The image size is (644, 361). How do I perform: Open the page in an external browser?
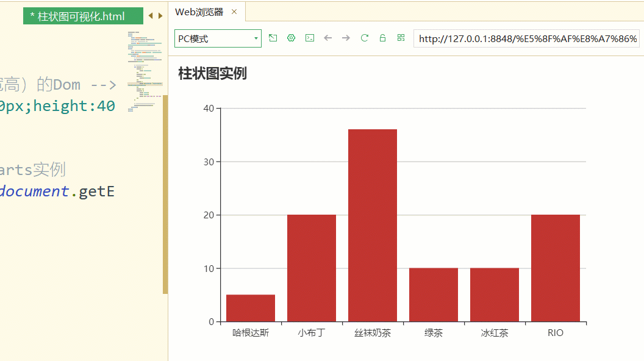click(x=273, y=38)
